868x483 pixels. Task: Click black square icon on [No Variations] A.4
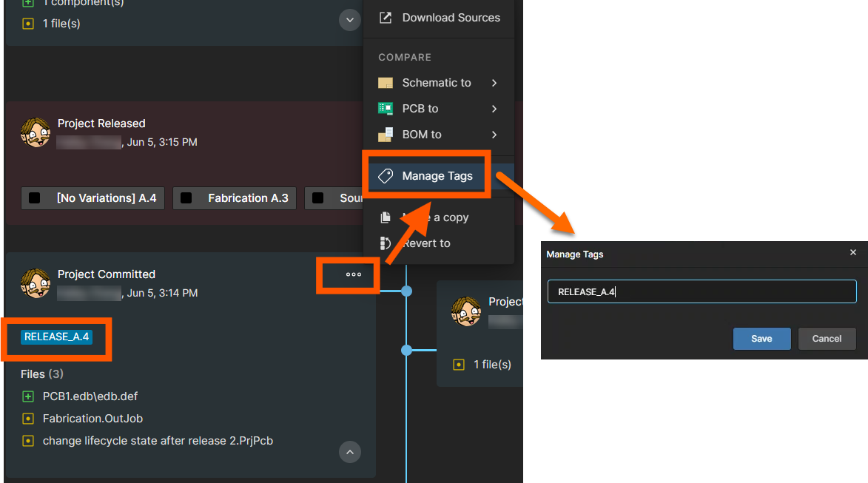tap(34, 198)
